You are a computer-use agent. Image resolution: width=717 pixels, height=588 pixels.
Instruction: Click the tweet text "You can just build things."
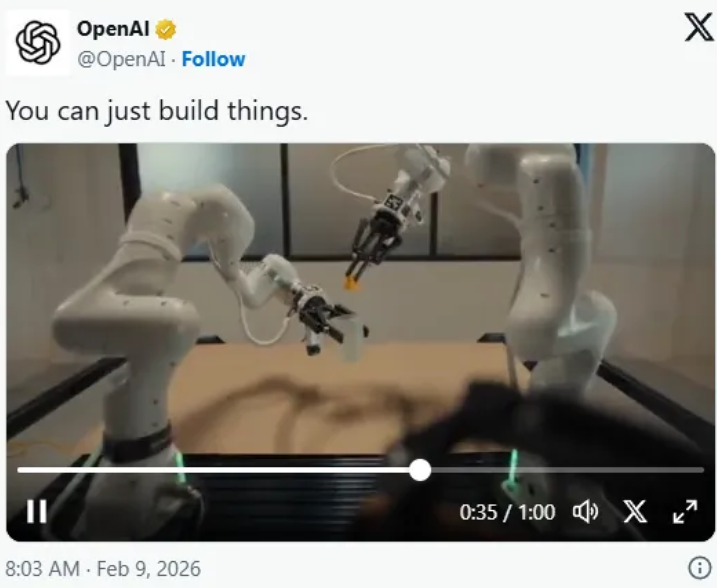(x=157, y=111)
